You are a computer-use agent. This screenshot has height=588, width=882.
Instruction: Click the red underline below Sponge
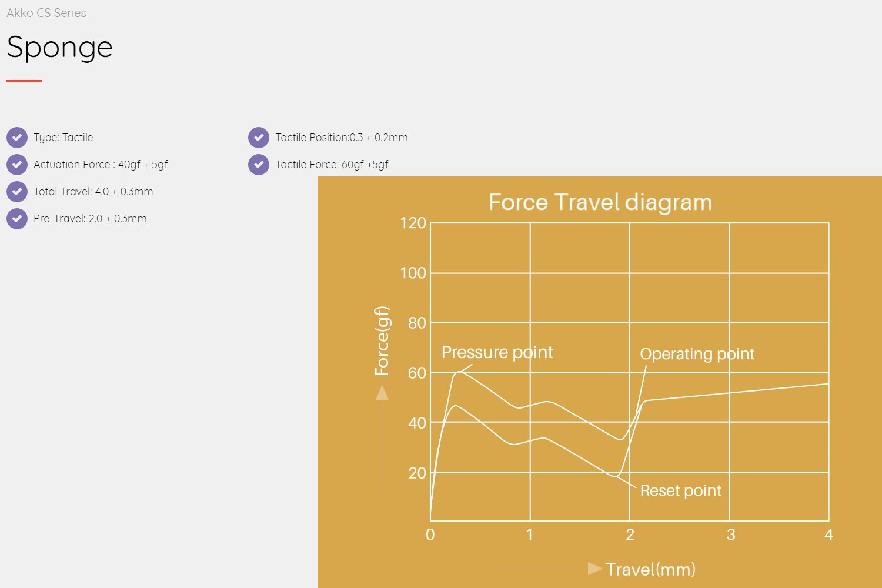click(x=24, y=81)
